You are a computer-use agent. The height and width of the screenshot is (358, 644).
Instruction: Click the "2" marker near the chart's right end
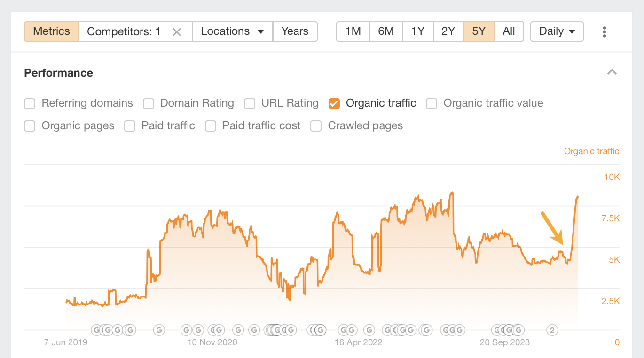(552, 330)
